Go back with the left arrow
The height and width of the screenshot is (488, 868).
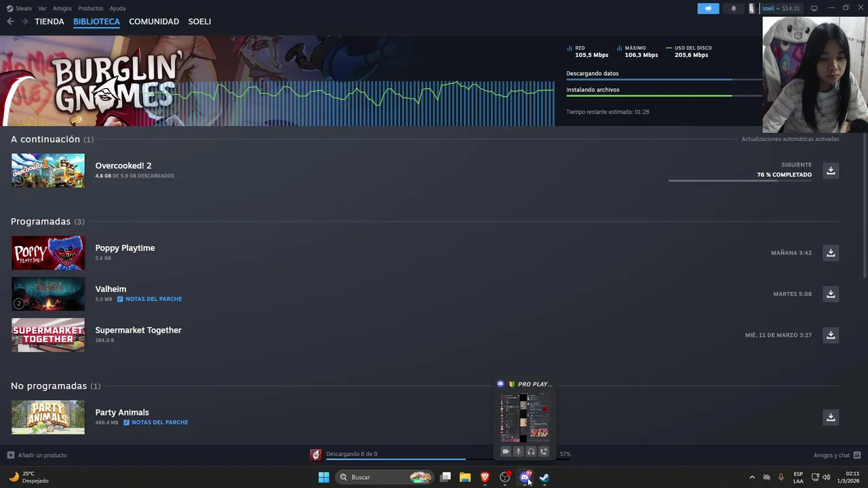[x=10, y=22]
